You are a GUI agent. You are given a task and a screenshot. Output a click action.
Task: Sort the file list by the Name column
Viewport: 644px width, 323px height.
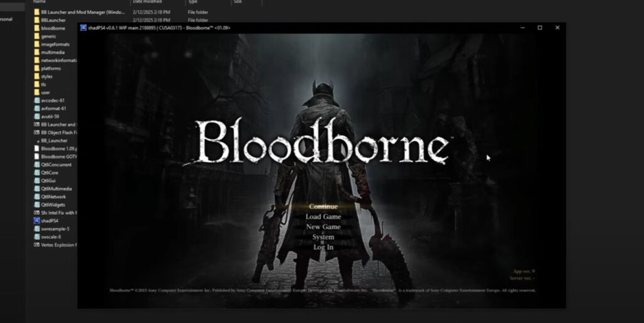40,2
